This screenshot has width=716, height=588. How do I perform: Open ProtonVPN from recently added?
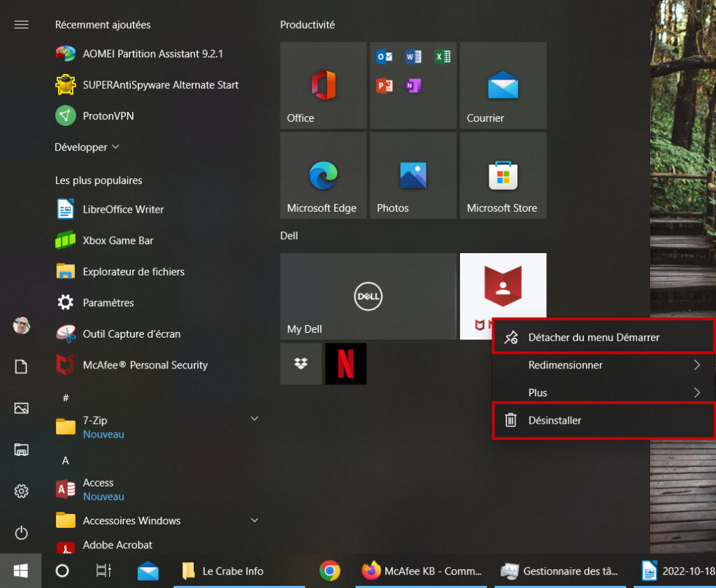95,116
